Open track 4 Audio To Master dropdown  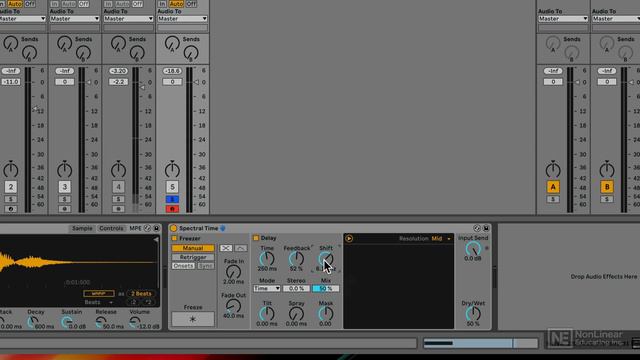tap(128, 19)
